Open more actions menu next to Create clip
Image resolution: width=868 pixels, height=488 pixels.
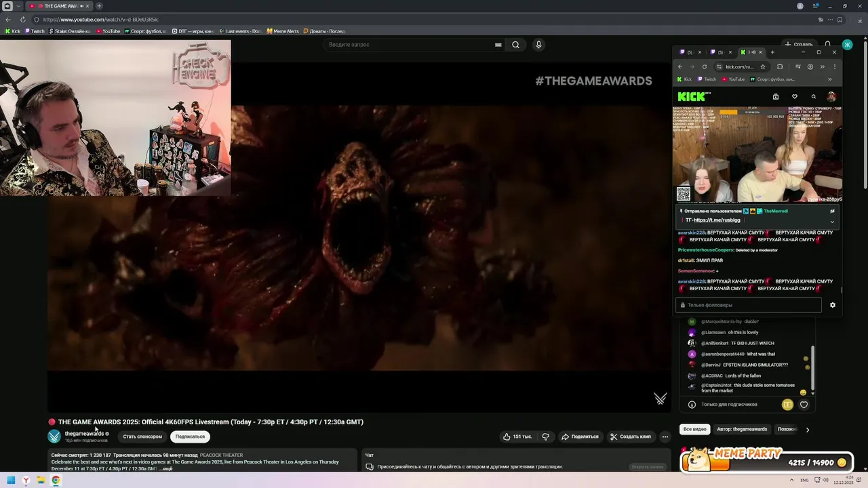(665, 436)
